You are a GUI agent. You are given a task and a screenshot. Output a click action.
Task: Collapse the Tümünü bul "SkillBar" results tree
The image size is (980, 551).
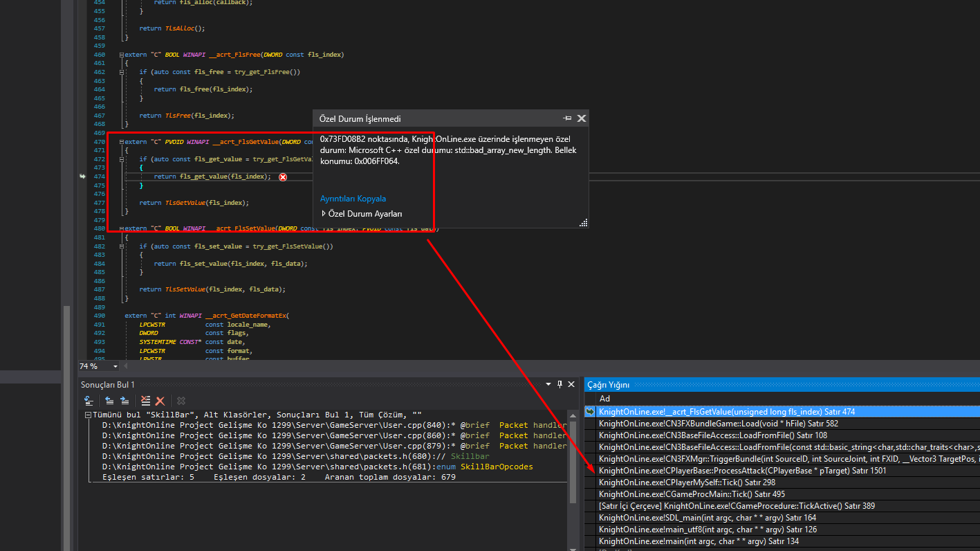tap(88, 415)
